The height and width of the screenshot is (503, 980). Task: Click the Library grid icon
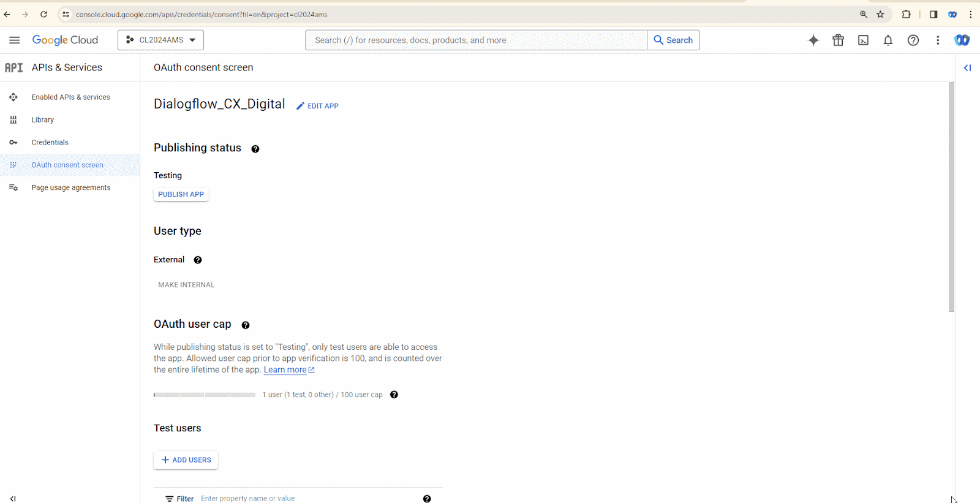tap(13, 120)
